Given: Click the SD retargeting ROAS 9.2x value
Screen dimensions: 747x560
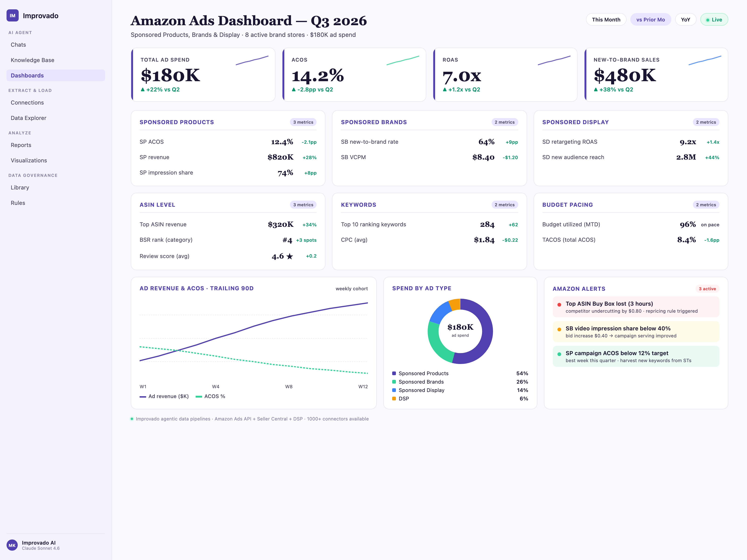Looking at the screenshot, I should point(688,142).
